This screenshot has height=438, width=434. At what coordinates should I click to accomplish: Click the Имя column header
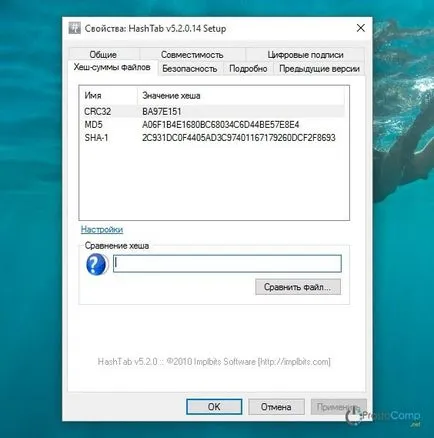[x=108, y=96]
